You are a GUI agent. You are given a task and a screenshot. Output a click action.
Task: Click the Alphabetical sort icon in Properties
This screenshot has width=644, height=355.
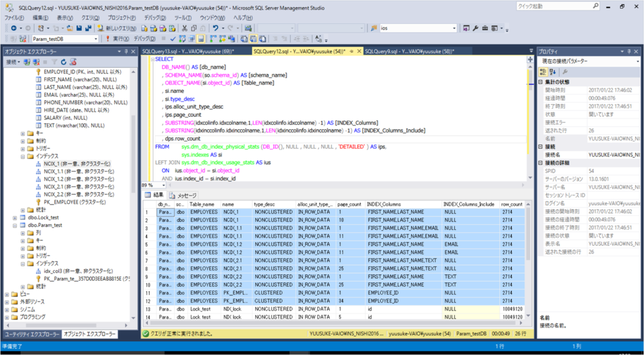[552, 72]
